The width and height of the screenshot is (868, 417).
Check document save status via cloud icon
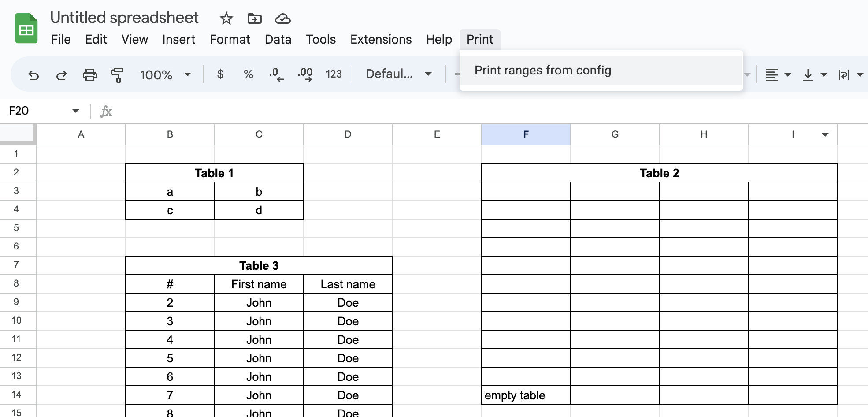pyautogui.click(x=283, y=19)
